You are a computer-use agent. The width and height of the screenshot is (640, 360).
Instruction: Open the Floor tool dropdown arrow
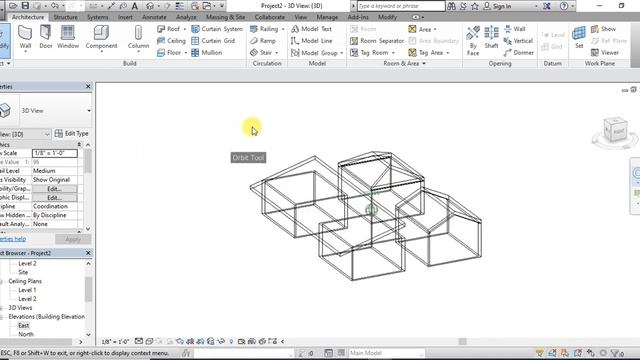186,53
